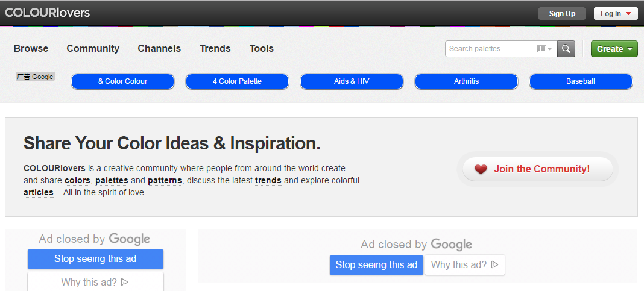Click the right 'Ad closed by Google' text
644x291 pixels.
point(417,245)
